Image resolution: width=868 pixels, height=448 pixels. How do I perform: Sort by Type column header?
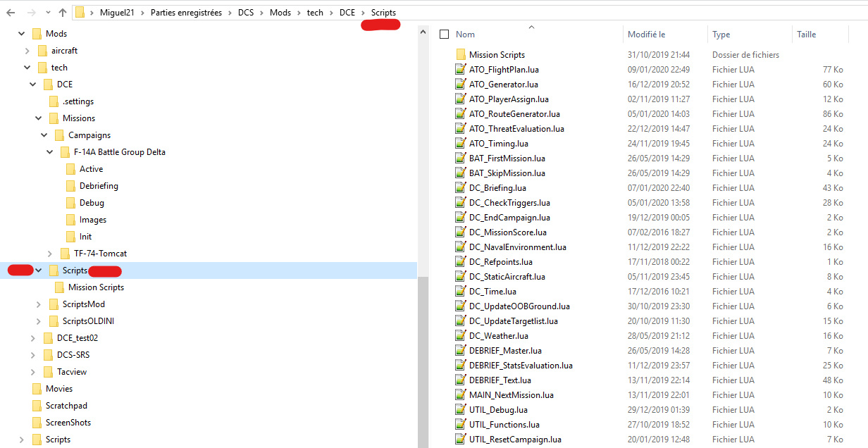pyautogui.click(x=721, y=34)
